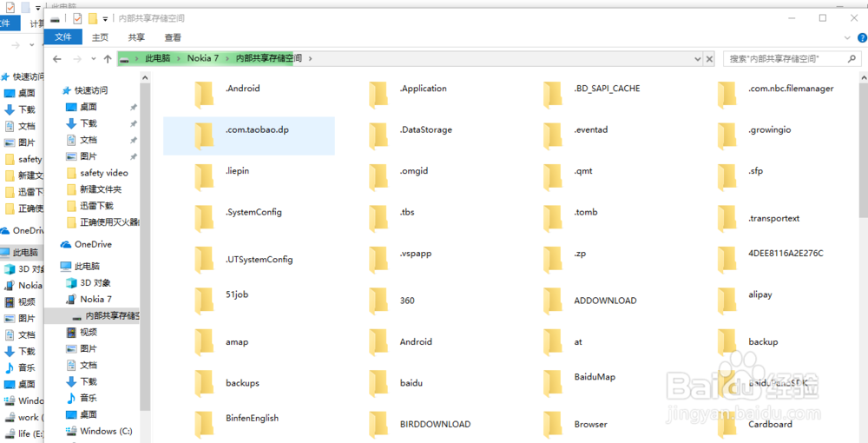Image resolution: width=868 pixels, height=443 pixels.
Task: Open the .BD_SAPI_CACHE folder icon
Action: point(552,95)
